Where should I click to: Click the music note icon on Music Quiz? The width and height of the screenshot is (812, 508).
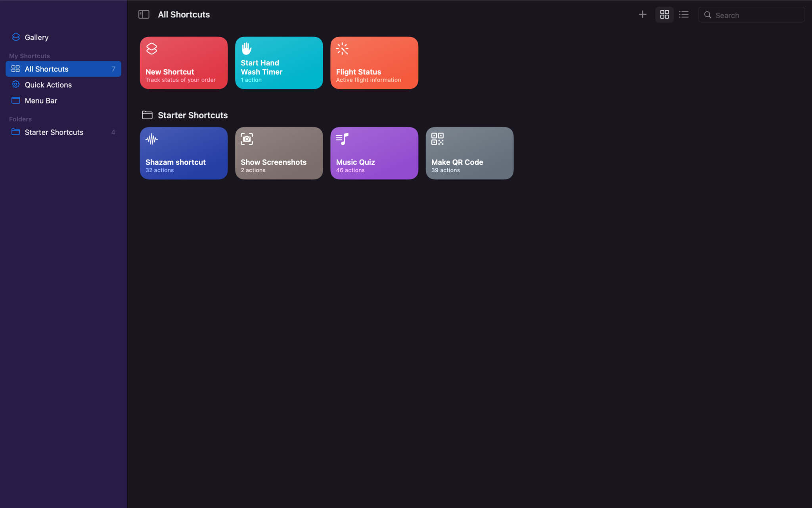(x=342, y=139)
